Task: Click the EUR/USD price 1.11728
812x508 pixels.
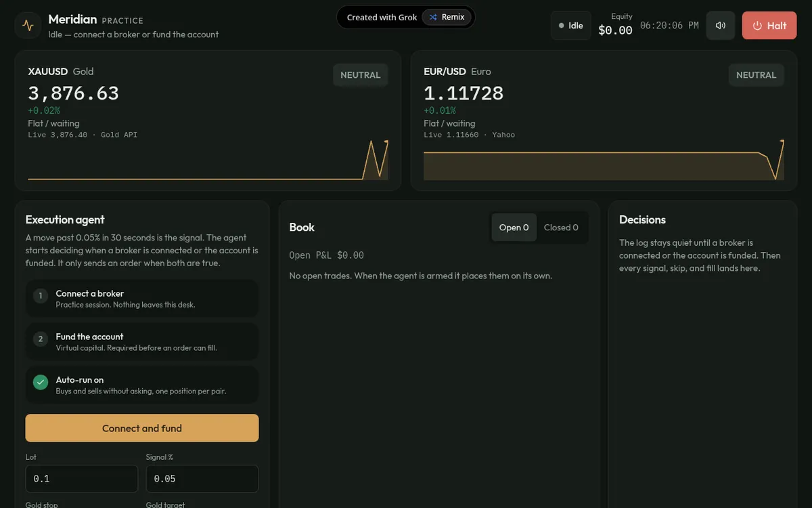Action: [464, 93]
